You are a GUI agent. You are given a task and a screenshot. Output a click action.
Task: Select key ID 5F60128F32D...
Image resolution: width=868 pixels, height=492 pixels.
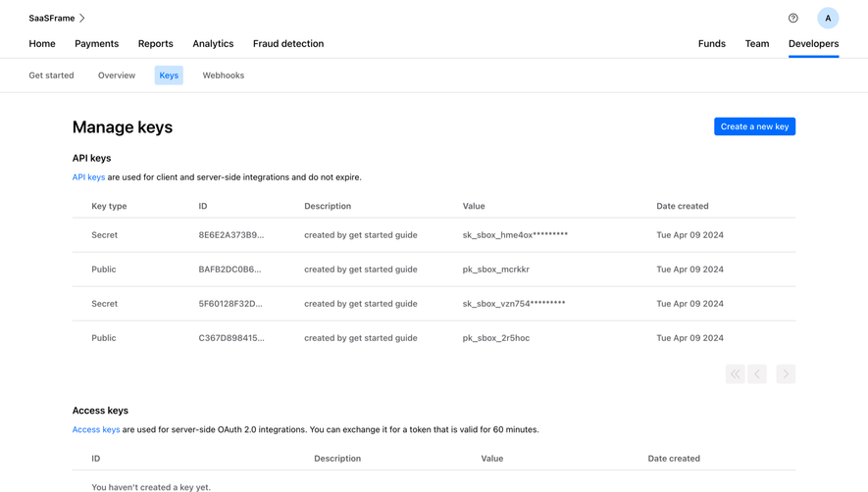click(x=230, y=304)
